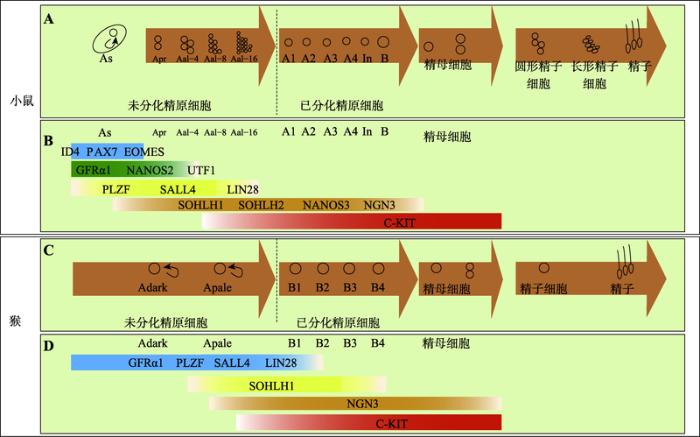Click the blue ID4 PAX7 EOMES bar
700x437 pixels.
(x=107, y=151)
